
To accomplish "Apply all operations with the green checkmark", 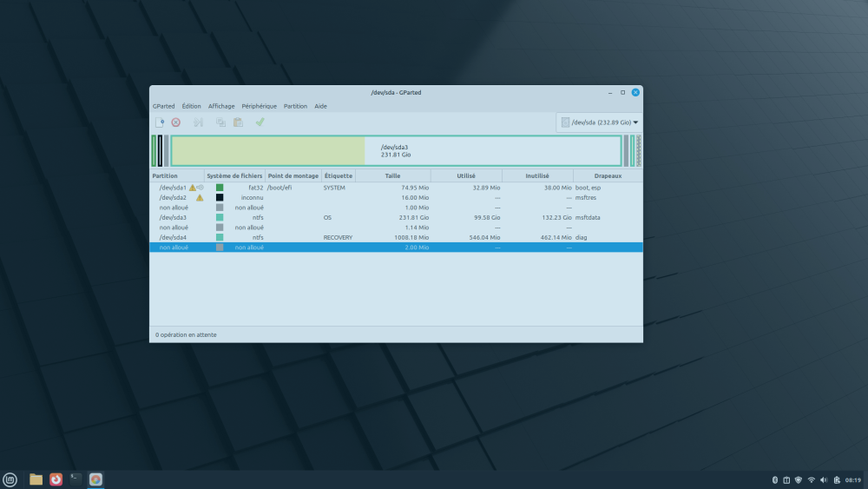I will point(260,122).
